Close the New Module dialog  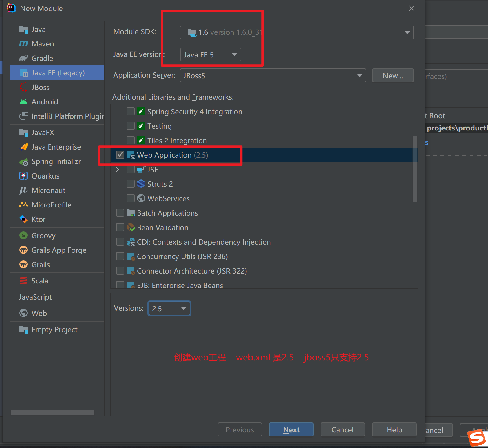tap(412, 8)
